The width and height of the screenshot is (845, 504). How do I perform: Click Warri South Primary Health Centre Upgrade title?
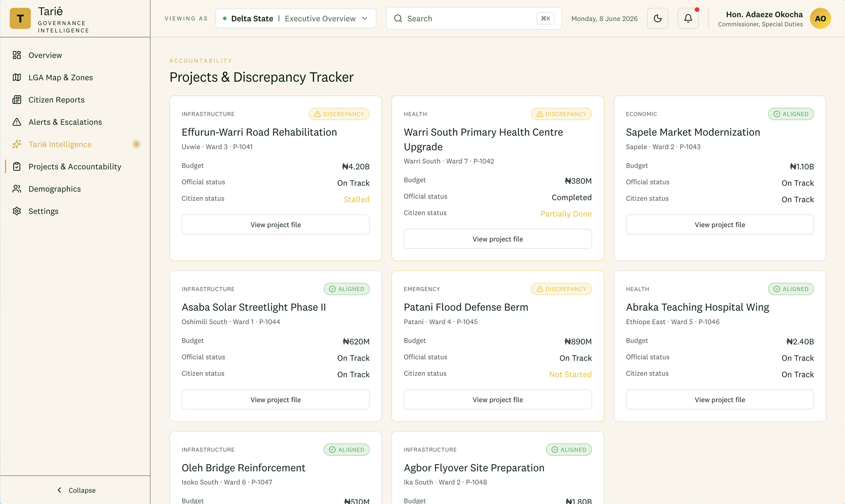point(483,139)
